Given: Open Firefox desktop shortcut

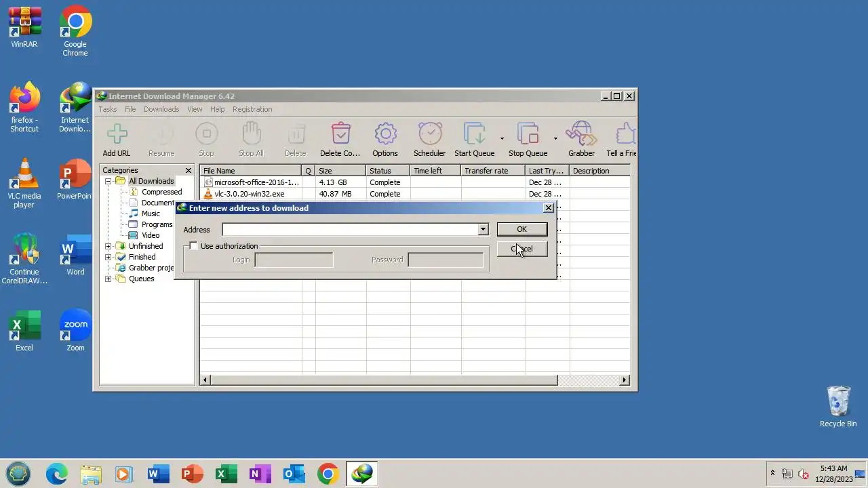Looking at the screenshot, I should click(24, 107).
